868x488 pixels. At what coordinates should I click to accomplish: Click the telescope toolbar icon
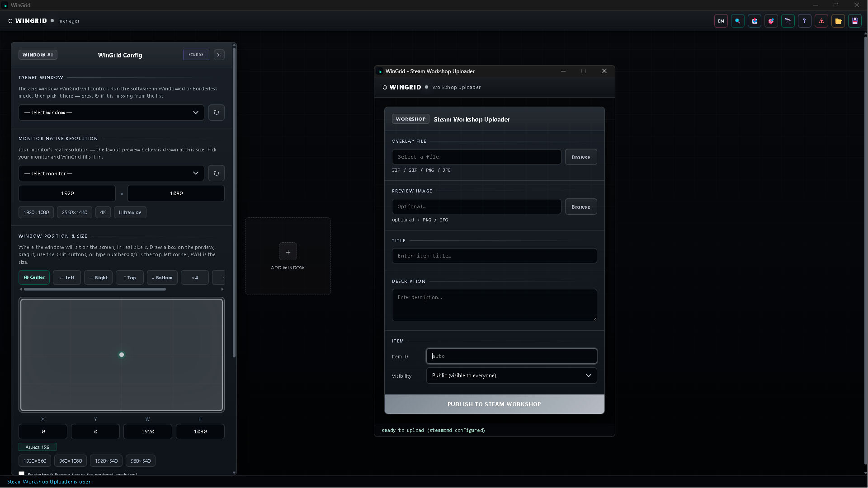point(788,21)
